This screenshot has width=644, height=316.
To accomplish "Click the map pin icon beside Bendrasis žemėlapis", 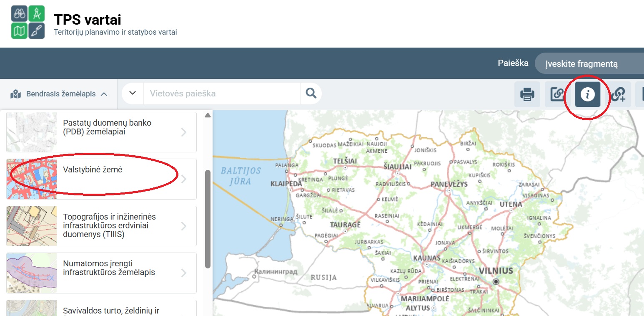I will pyautogui.click(x=16, y=94).
